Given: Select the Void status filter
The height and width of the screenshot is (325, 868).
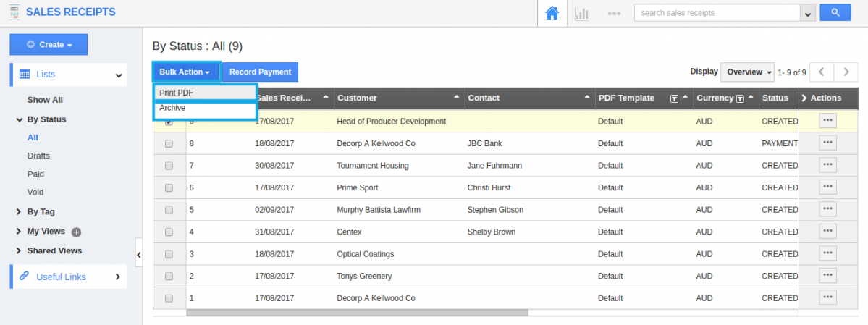Looking at the screenshot, I should 35,192.
